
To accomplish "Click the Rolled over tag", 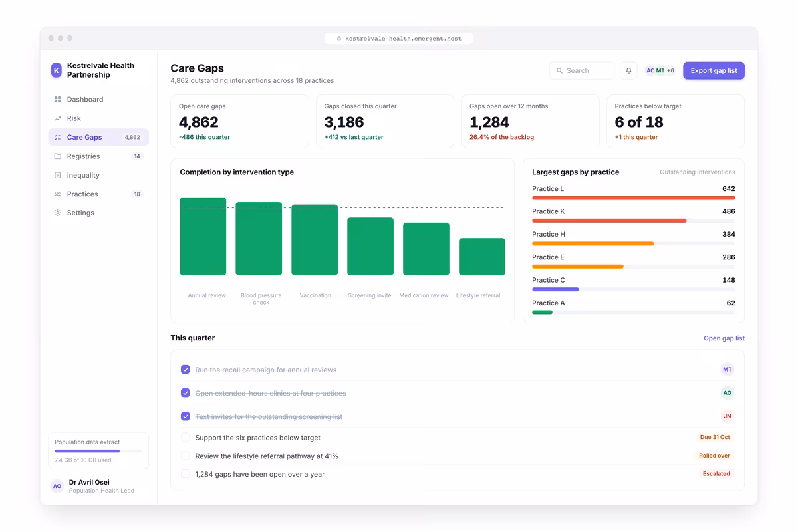I will click(714, 456).
